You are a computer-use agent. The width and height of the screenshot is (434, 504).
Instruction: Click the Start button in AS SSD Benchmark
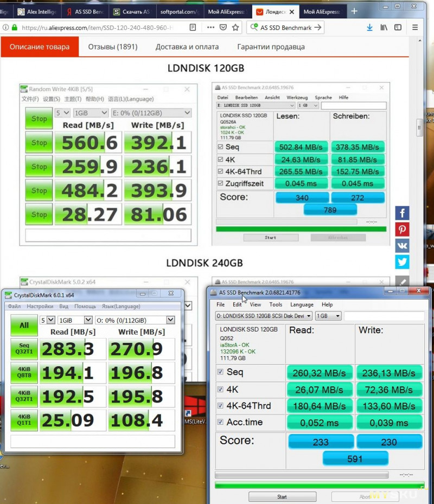[282, 496]
